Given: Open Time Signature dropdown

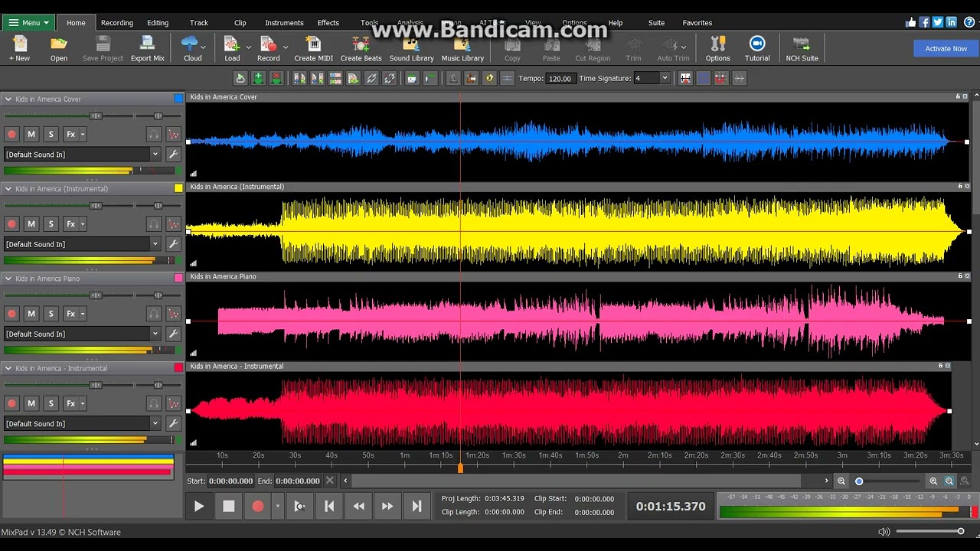Looking at the screenshot, I should [665, 78].
